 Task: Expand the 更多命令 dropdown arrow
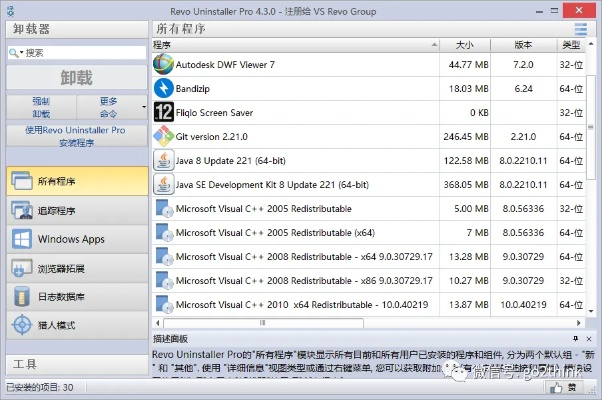144,107
